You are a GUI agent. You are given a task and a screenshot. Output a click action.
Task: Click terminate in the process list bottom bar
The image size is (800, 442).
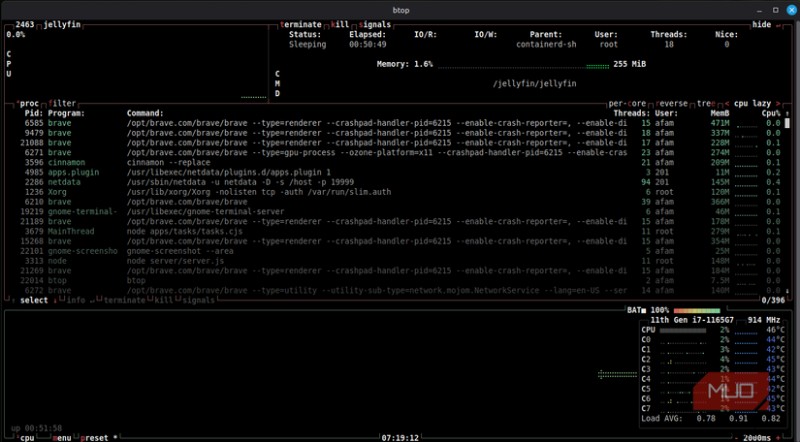point(124,300)
